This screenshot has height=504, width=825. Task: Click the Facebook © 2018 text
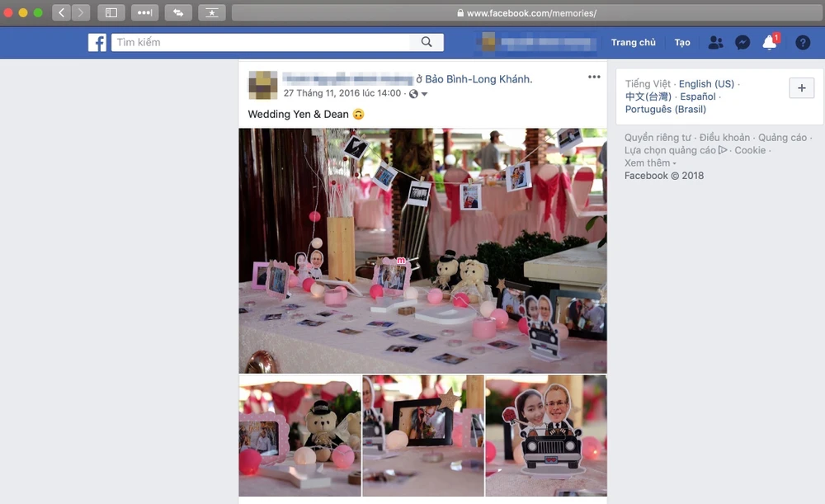tap(664, 176)
